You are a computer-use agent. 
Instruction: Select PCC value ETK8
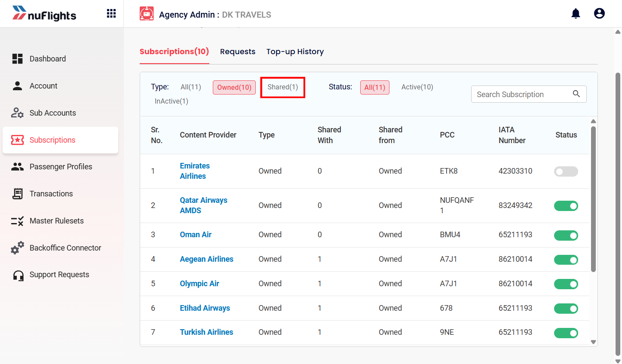449,171
